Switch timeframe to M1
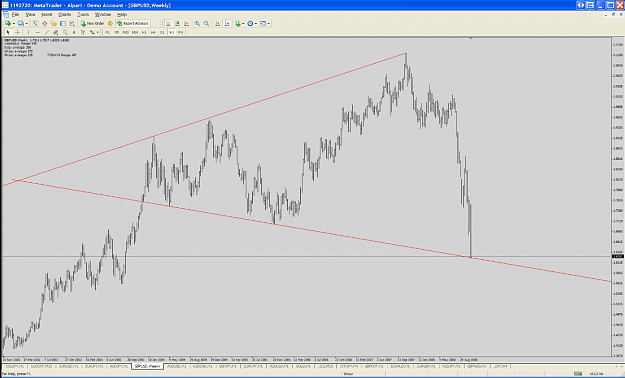Image resolution: width=625 pixels, height=378 pixels. click(107, 32)
